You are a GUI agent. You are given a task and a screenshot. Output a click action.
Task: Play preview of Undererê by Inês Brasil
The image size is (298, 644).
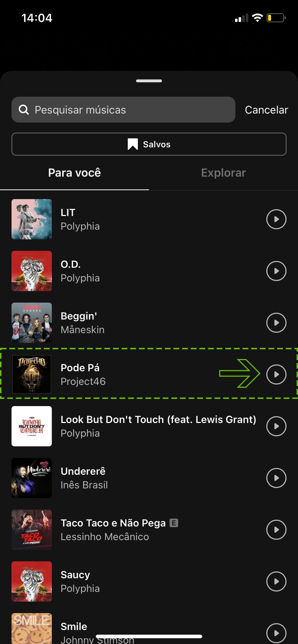276,478
